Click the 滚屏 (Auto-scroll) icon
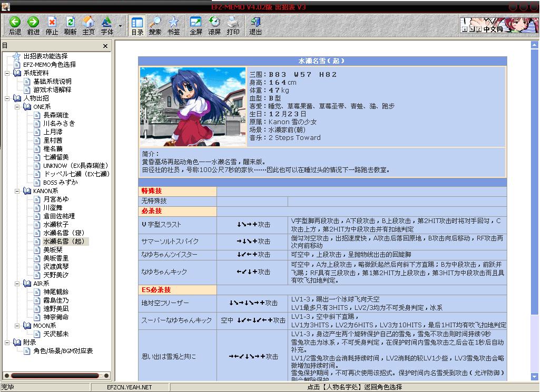Screen dimensions: 542x392 click(x=214, y=26)
